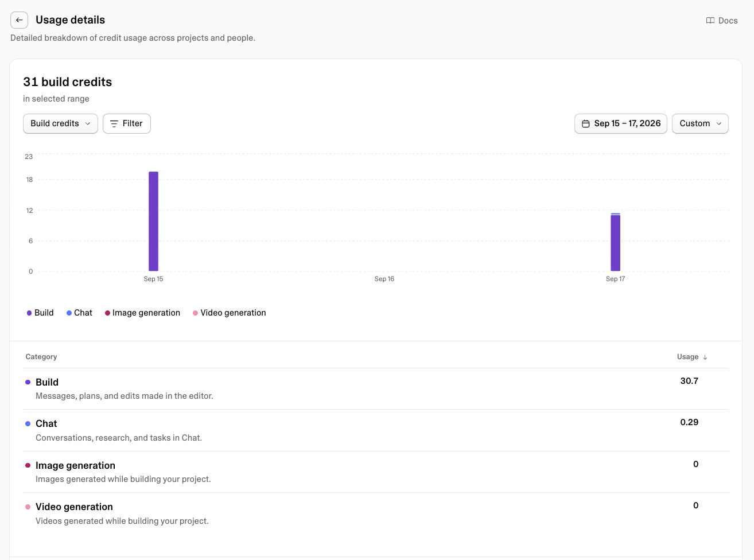Screen dimensions: 754x560
Task: Click the filter lines icon
Action: point(114,123)
